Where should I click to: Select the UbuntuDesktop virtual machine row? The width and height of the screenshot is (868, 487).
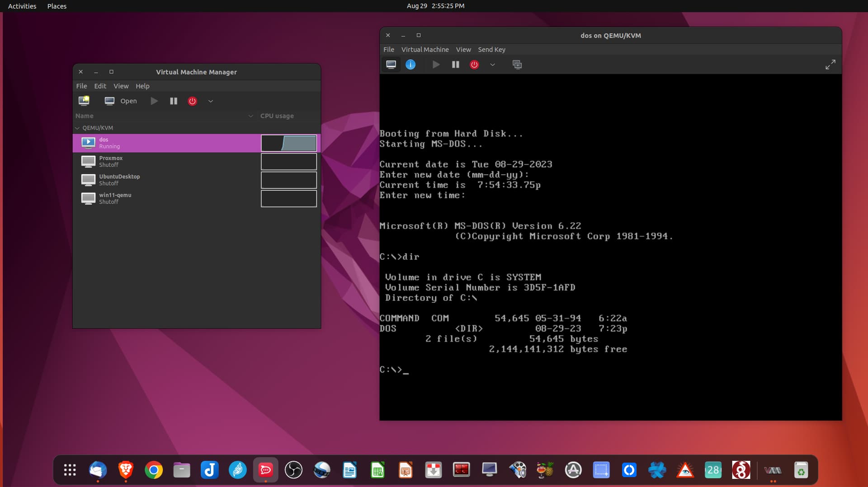pos(197,180)
